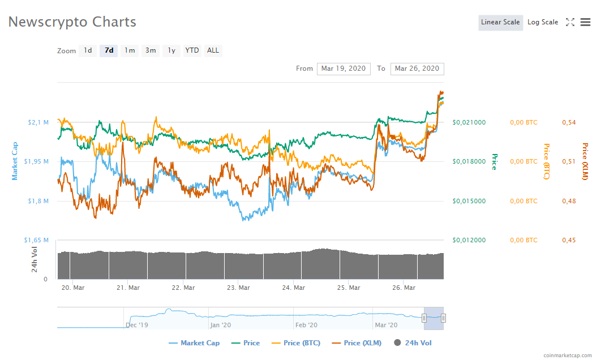Toggle Market Cap series in legend
The height and width of the screenshot is (364, 605).
click(194, 342)
